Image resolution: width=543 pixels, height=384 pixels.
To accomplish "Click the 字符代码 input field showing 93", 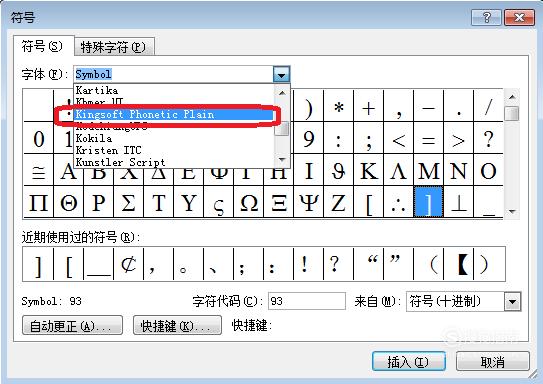I will click(307, 301).
